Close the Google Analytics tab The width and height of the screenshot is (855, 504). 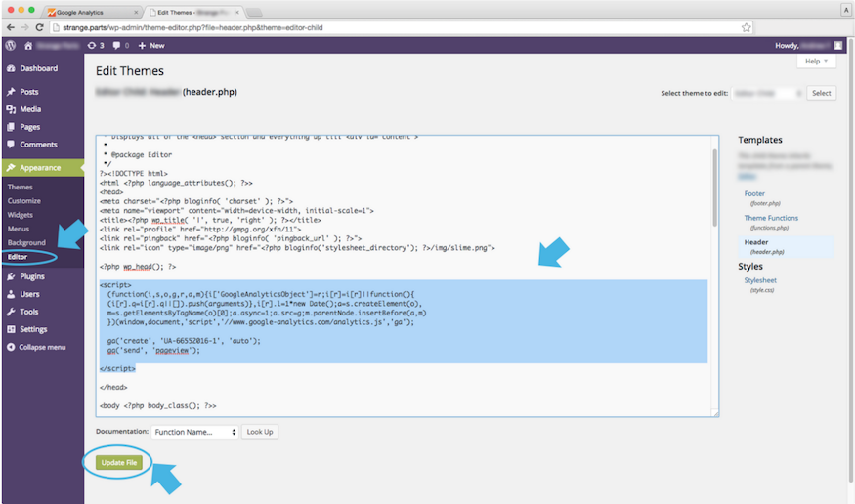tap(136, 12)
